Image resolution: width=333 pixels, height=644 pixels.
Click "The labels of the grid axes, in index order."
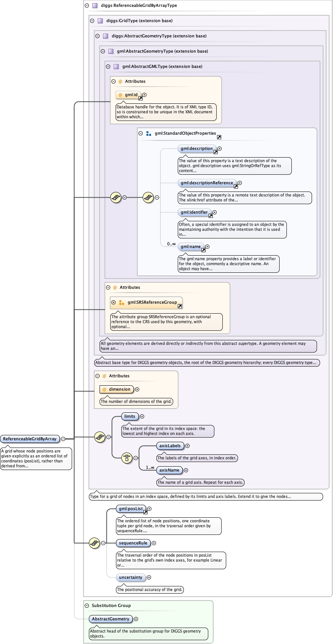(x=197, y=458)
